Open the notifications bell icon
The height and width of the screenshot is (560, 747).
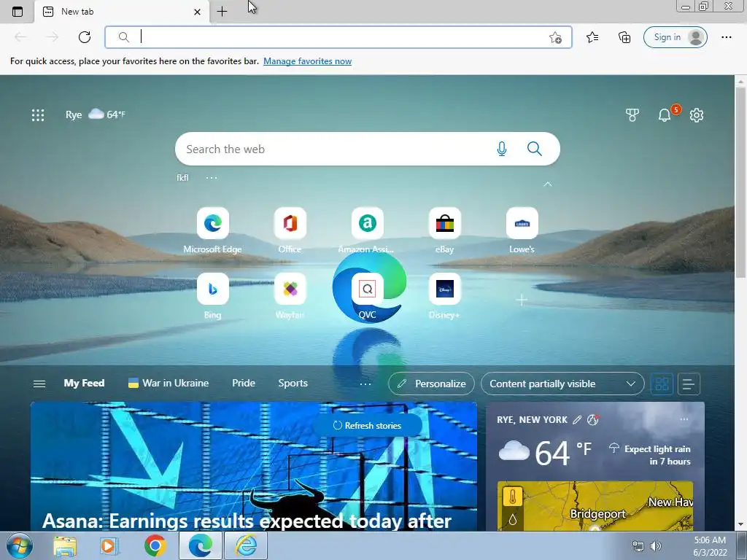coord(665,114)
